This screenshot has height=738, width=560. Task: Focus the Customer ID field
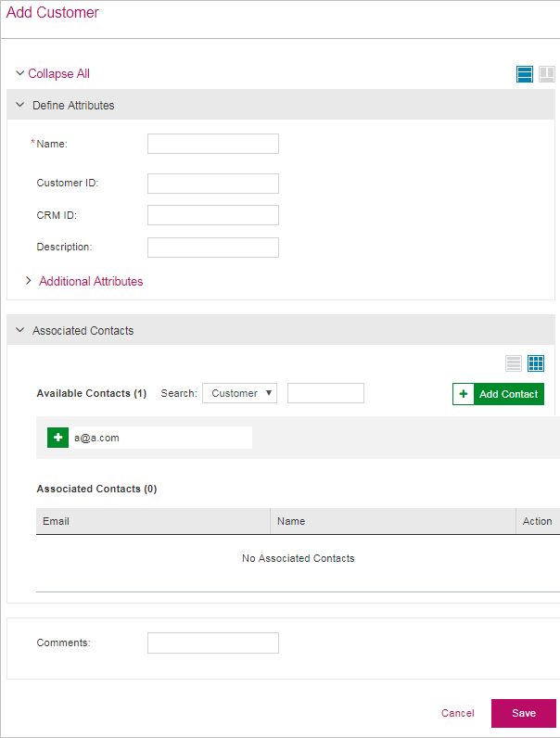click(212, 184)
